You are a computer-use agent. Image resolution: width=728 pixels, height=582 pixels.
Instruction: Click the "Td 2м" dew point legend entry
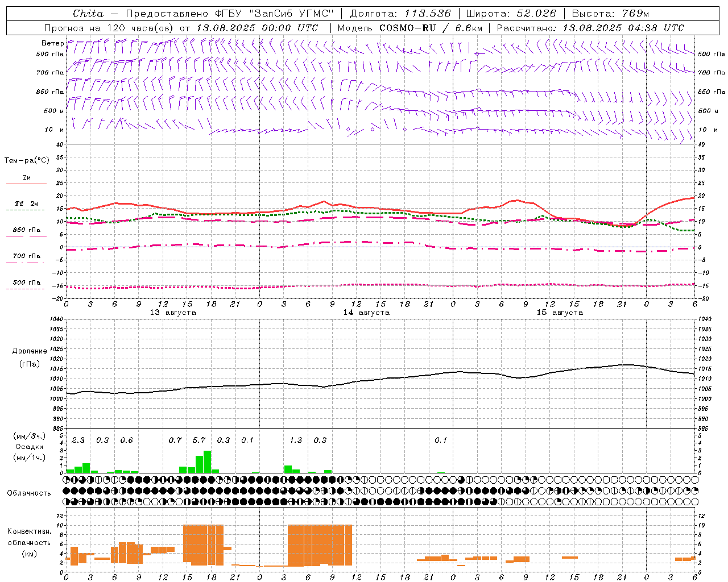pyautogui.click(x=26, y=203)
